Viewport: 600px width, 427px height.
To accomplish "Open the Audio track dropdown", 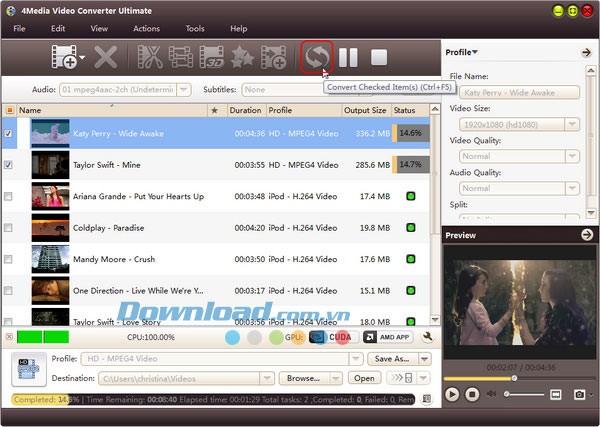I will 184,90.
